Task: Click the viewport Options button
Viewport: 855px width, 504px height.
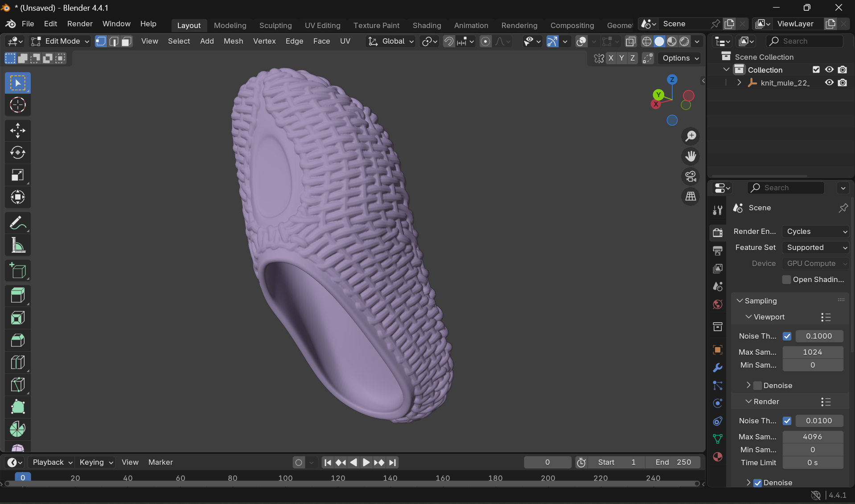Action: click(x=680, y=58)
